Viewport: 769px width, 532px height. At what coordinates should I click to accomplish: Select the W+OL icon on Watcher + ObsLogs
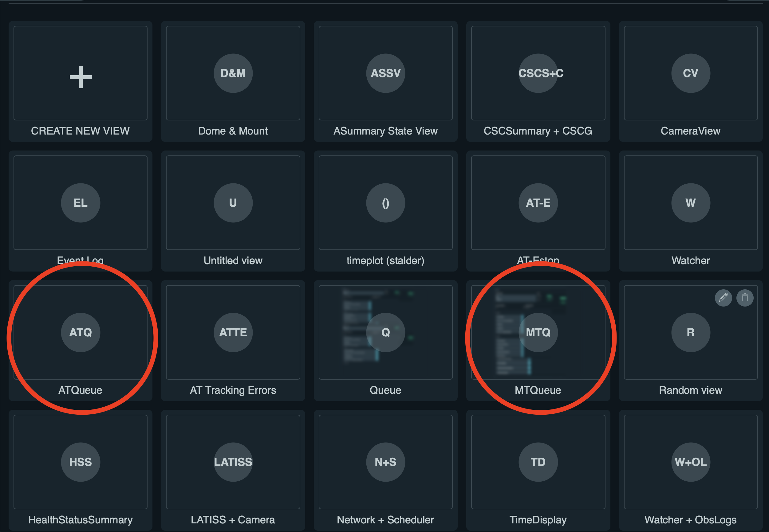[x=691, y=462]
